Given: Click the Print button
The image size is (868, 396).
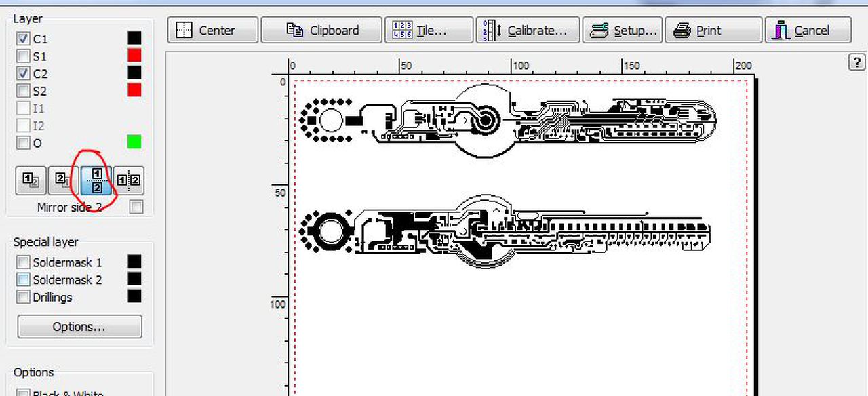Looking at the screenshot, I should [713, 31].
